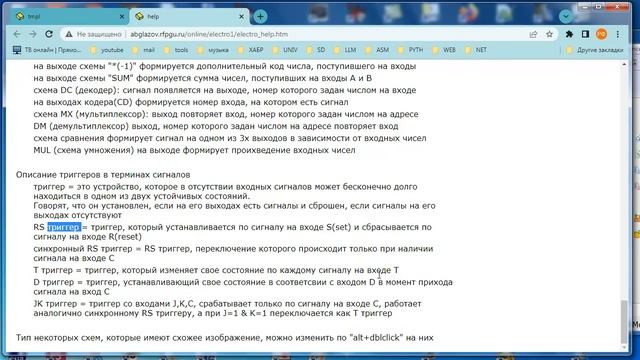Open the 'ХАБР' bookmarks folder

point(251,50)
